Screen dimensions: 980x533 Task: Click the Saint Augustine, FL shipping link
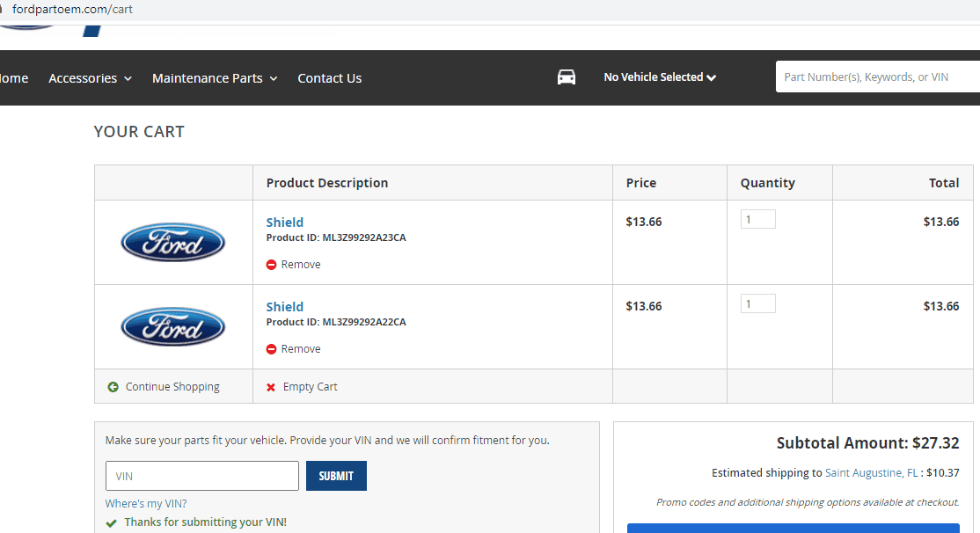point(872,473)
